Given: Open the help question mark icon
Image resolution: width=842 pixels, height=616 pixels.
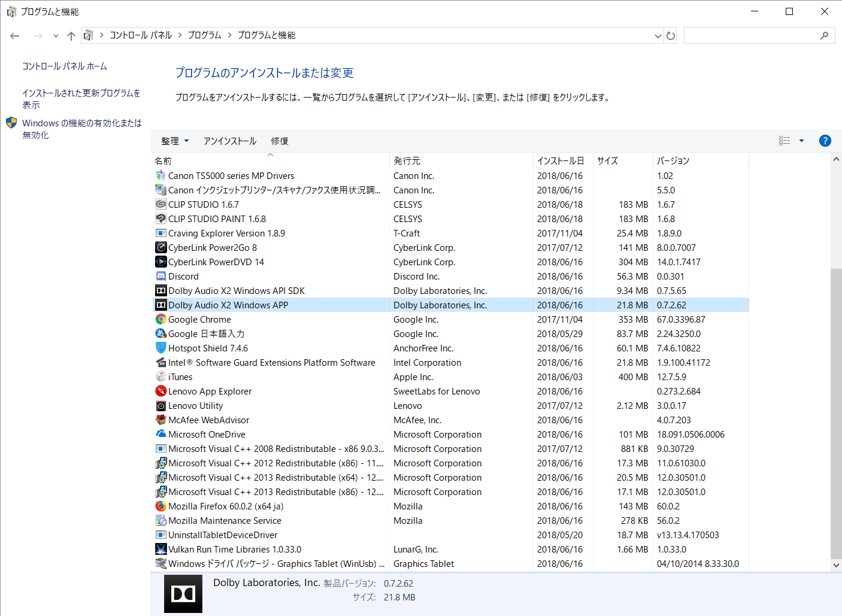Looking at the screenshot, I should (x=825, y=141).
